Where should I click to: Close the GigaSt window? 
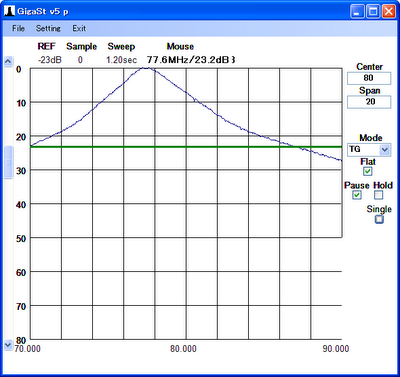(389, 12)
